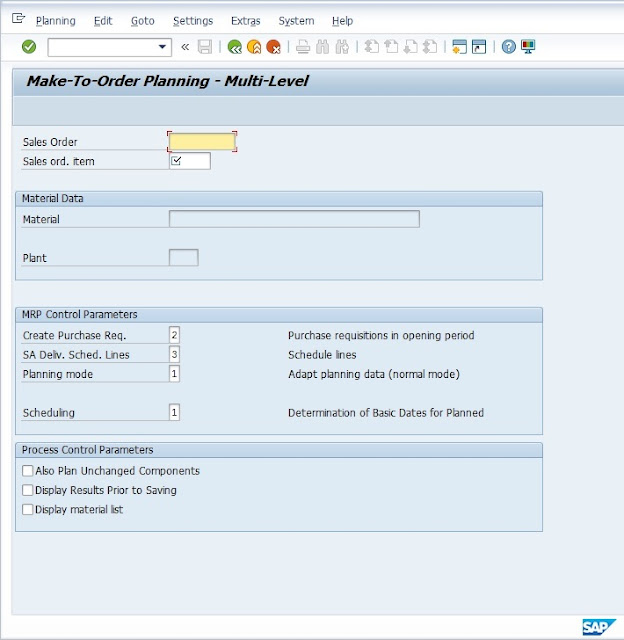Viewport: 624px width, 640px height.
Task: Click the Find Next binoculars icon
Action: tap(342, 47)
